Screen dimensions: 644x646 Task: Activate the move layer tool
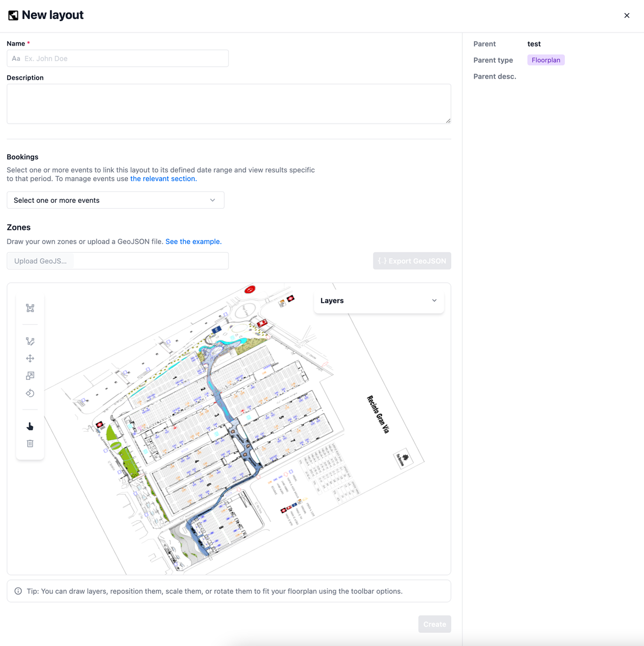pos(30,359)
